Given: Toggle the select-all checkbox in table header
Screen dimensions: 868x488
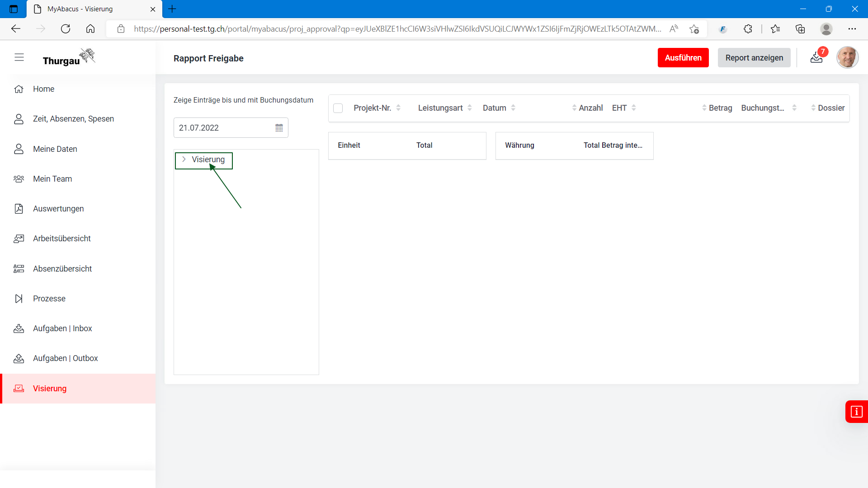Looking at the screenshot, I should click(x=338, y=108).
